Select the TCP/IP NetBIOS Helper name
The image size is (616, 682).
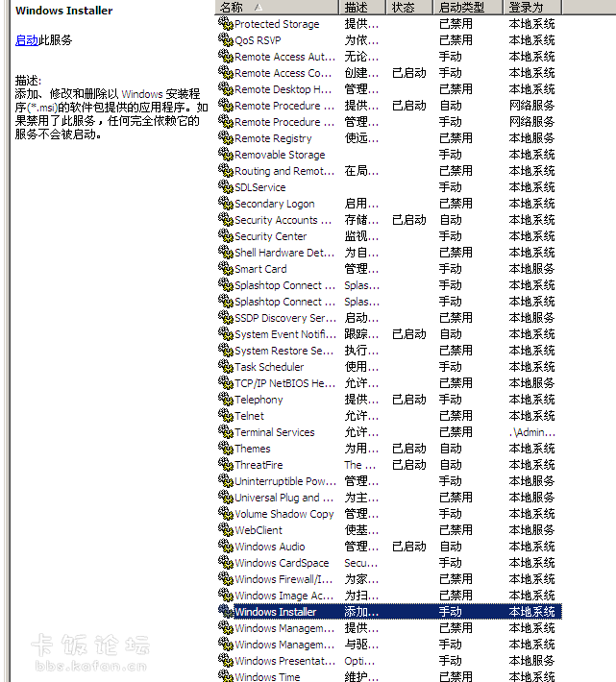(285, 382)
